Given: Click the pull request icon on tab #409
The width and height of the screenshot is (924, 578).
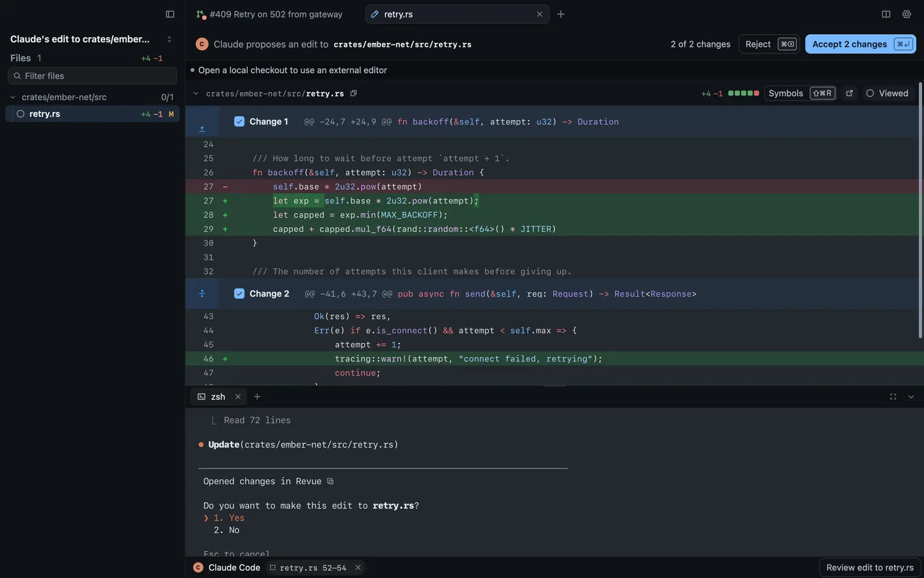Looking at the screenshot, I should [x=201, y=14].
